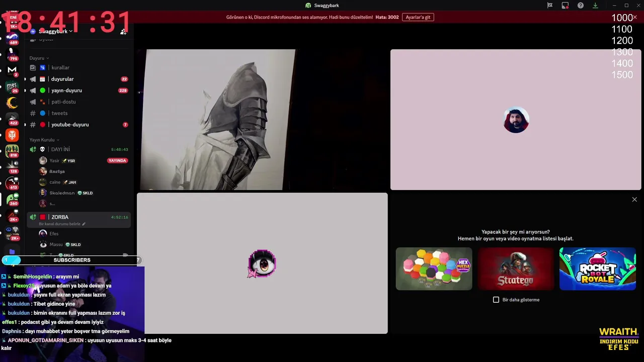Click the invite people icon beside Swaggybark
The image size is (644, 362).
(x=123, y=31)
